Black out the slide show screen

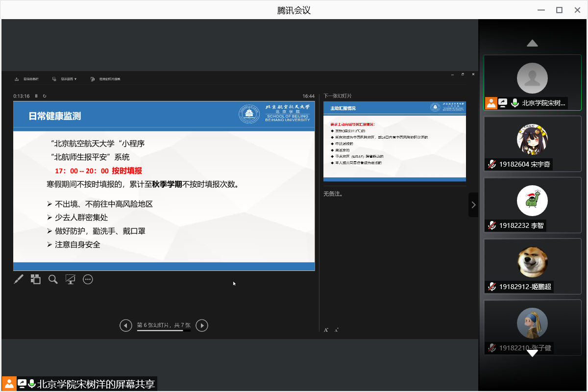(71, 279)
